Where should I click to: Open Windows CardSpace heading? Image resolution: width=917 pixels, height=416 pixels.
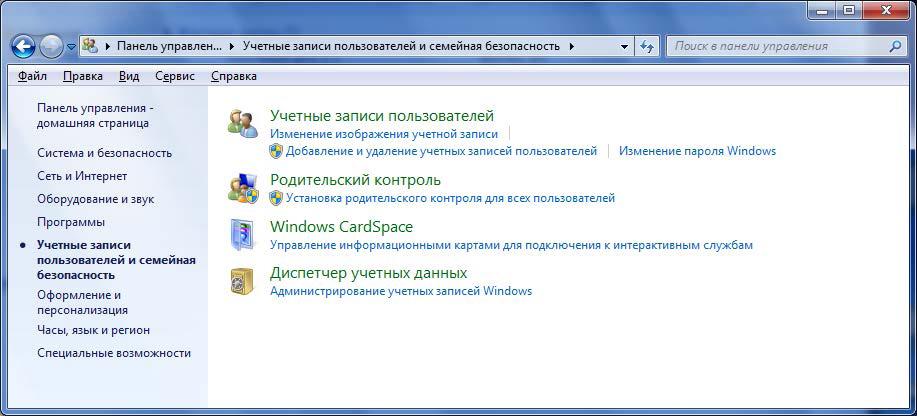pos(342,226)
